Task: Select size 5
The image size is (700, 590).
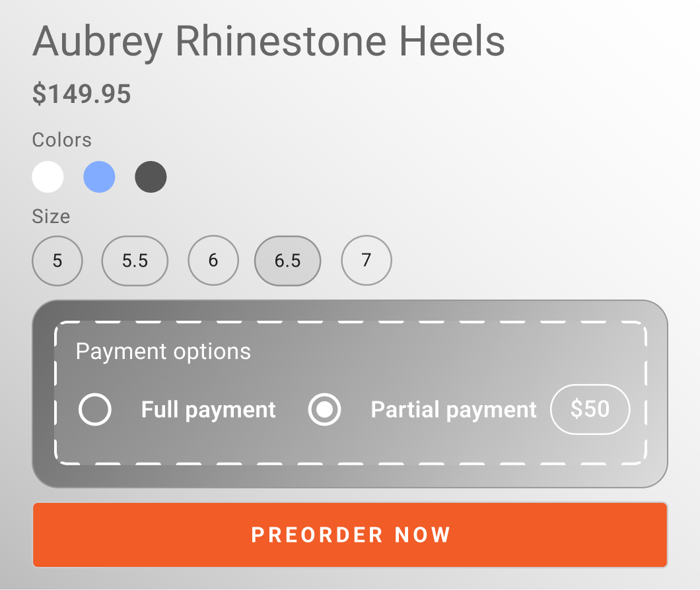Action: tap(57, 261)
